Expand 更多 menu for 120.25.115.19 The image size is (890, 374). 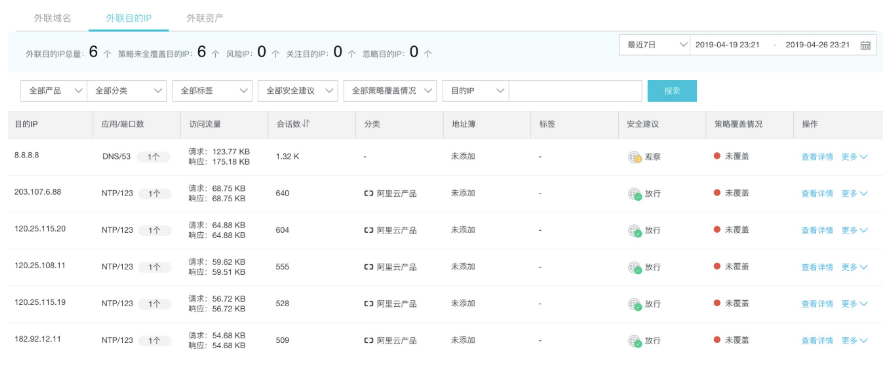point(854,304)
